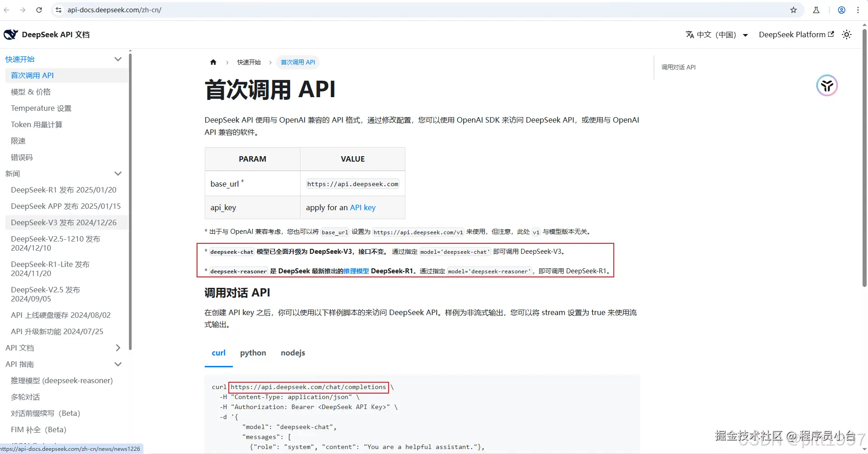Image resolution: width=868 pixels, height=454 pixels.
Task: Click the DeepSeek whale logo icon
Action: [x=11, y=35]
